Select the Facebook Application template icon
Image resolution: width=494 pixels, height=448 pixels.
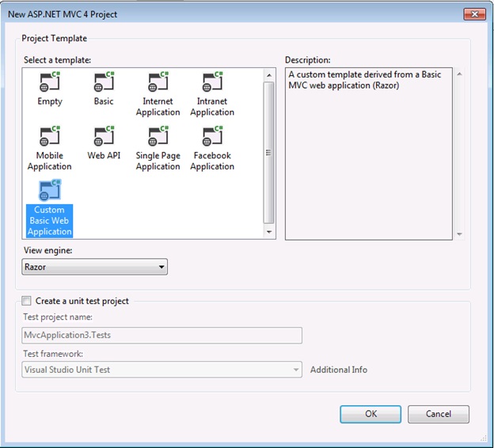212,136
